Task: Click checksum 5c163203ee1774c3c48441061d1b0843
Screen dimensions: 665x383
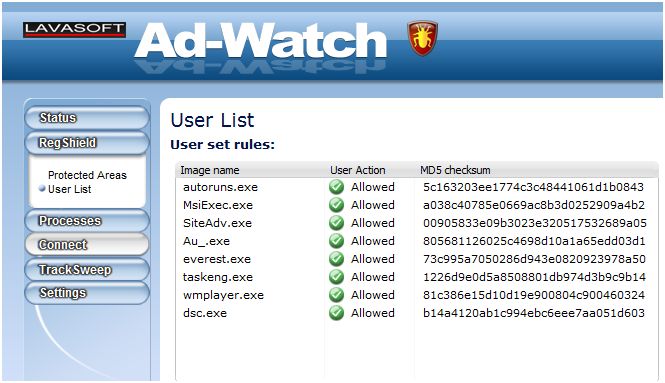Action: [533, 187]
